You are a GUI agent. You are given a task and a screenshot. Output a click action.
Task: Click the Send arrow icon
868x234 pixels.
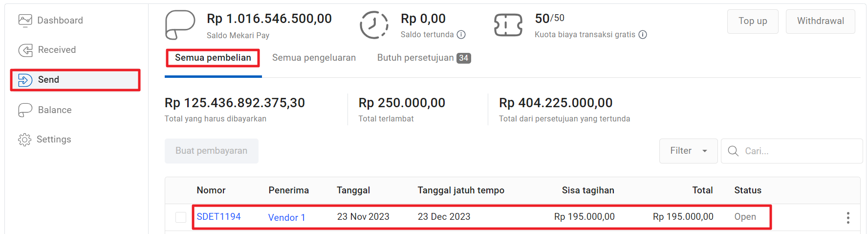coord(25,80)
